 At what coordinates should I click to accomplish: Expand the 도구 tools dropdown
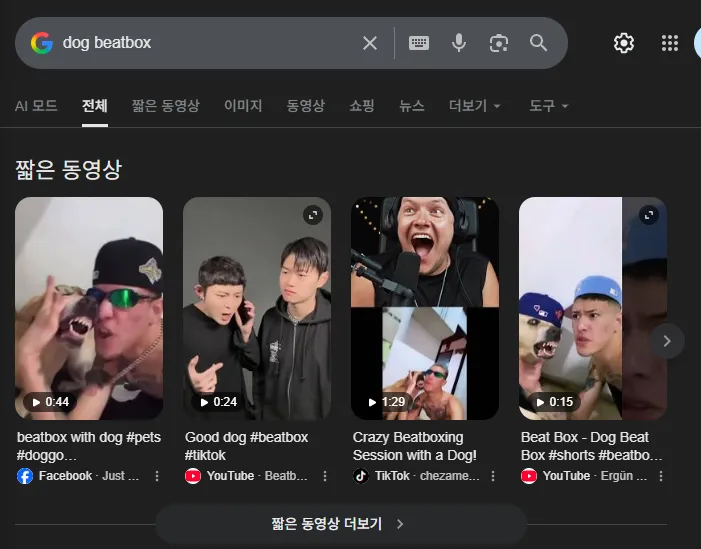click(549, 106)
